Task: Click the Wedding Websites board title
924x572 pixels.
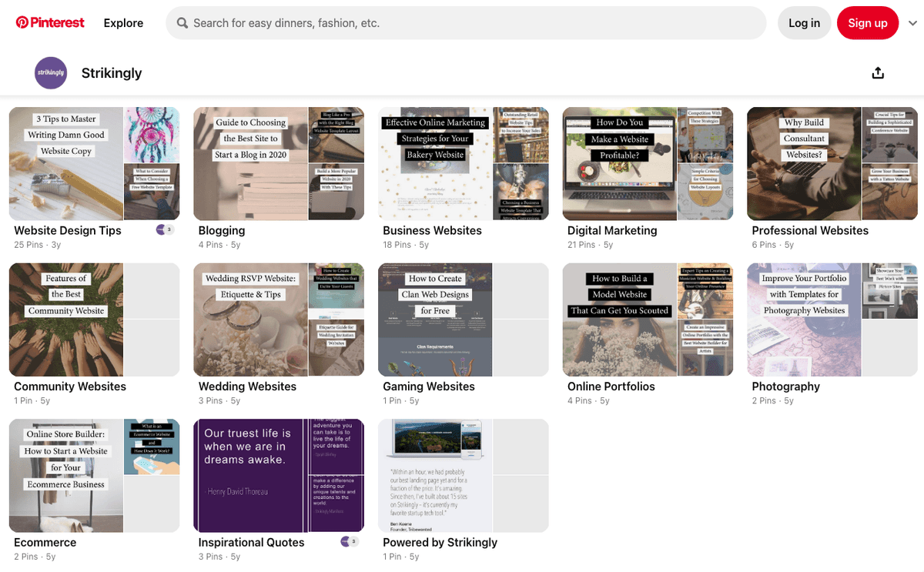Action: click(247, 386)
